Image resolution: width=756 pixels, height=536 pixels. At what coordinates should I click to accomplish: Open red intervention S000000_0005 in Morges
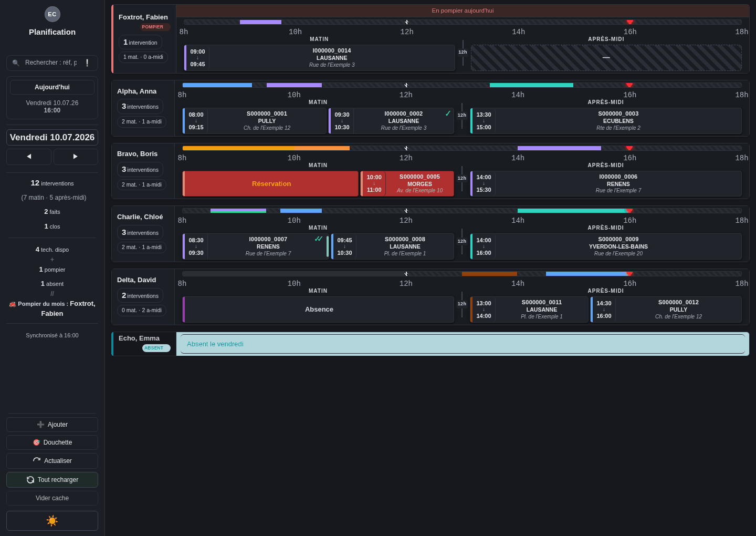point(407,184)
